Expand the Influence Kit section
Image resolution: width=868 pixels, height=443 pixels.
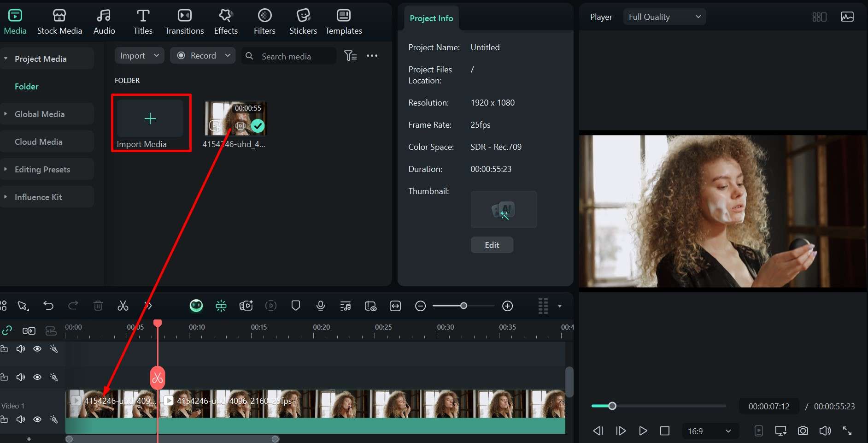click(6, 197)
